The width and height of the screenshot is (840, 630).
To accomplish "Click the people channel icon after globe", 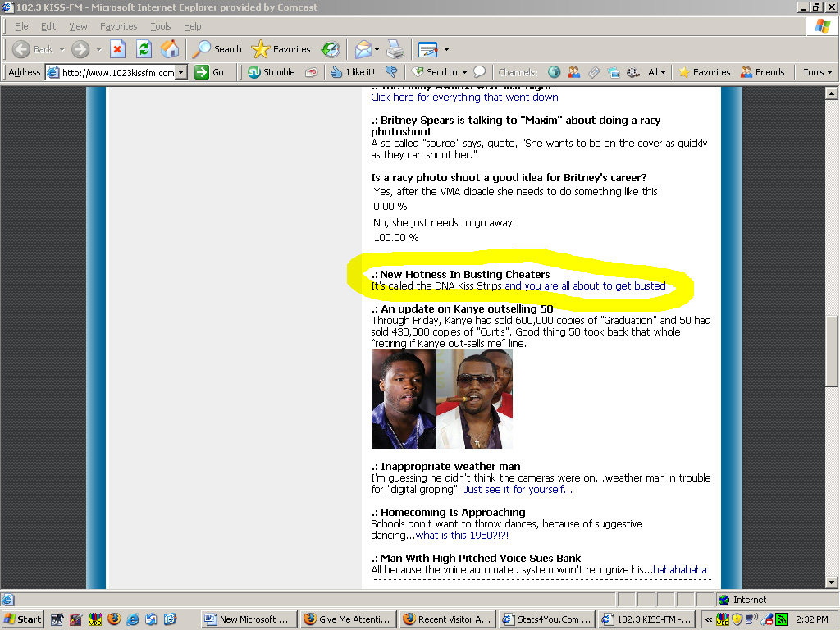I will pyautogui.click(x=573, y=72).
